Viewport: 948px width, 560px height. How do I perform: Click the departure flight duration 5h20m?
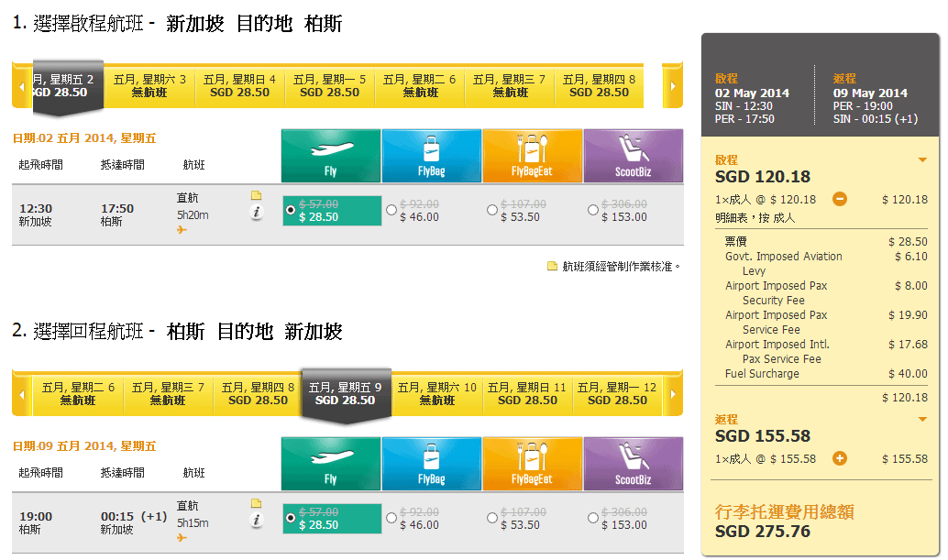point(193,215)
